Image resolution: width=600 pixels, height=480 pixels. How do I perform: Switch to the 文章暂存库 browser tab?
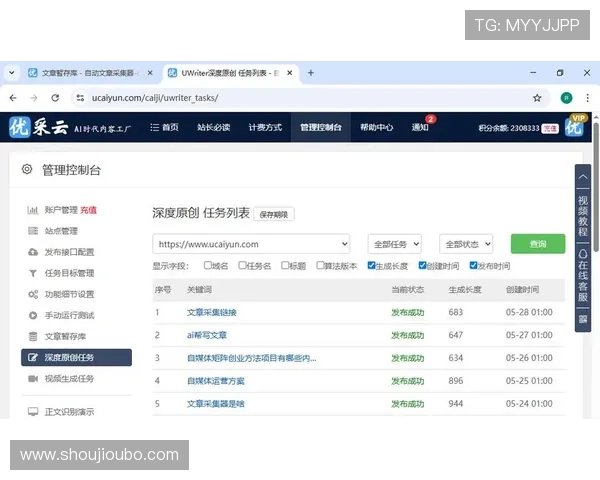pos(91,73)
